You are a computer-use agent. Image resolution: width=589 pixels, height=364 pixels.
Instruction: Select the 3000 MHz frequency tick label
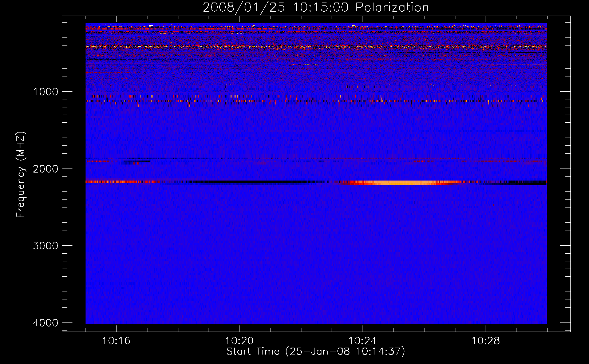46,246
